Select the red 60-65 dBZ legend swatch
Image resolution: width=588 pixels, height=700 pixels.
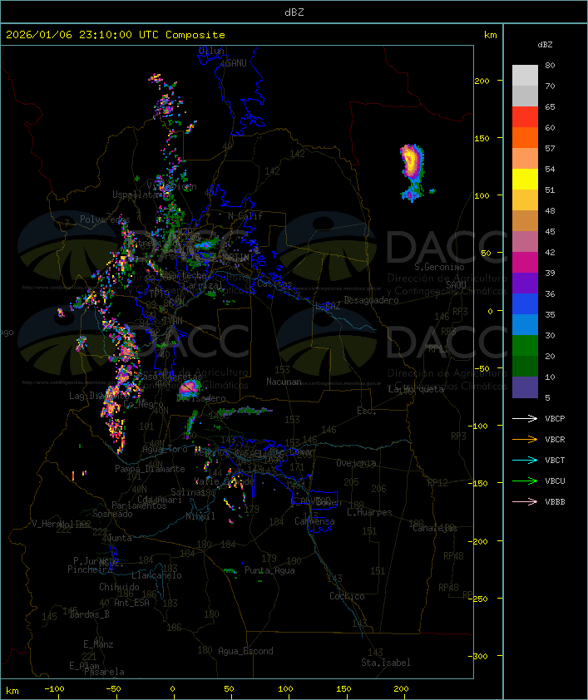(x=525, y=117)
